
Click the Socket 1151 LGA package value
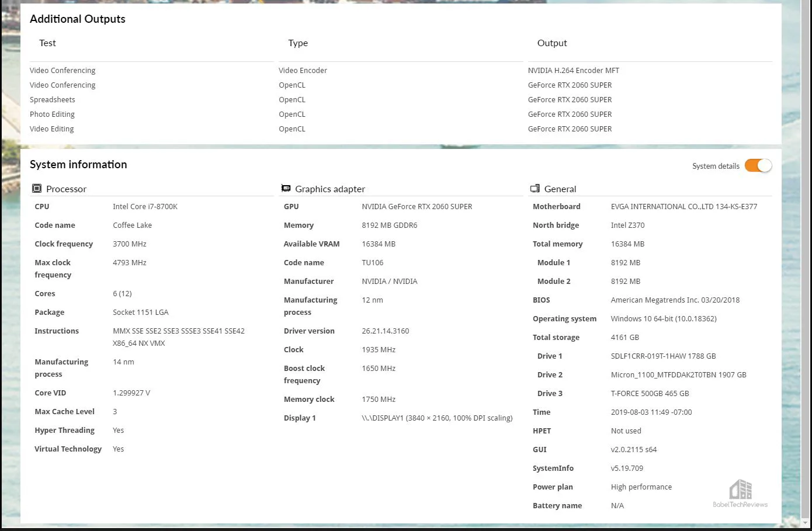click(141, 313)
